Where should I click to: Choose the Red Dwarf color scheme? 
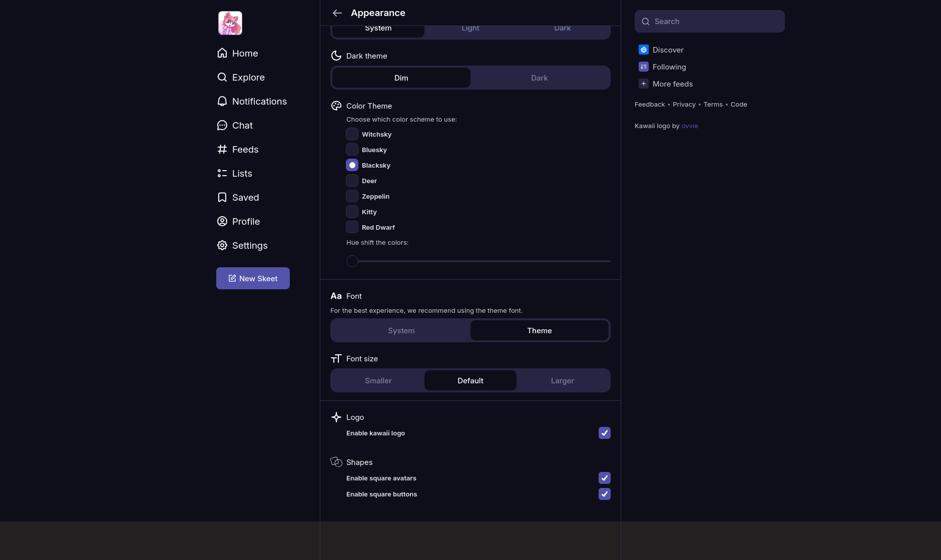(352, 227)
